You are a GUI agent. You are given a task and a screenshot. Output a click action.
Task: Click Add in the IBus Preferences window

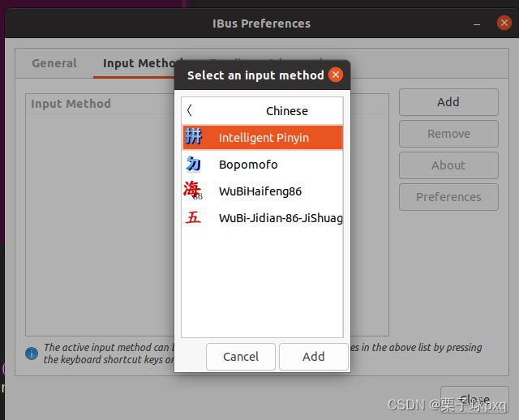point(448,102)
